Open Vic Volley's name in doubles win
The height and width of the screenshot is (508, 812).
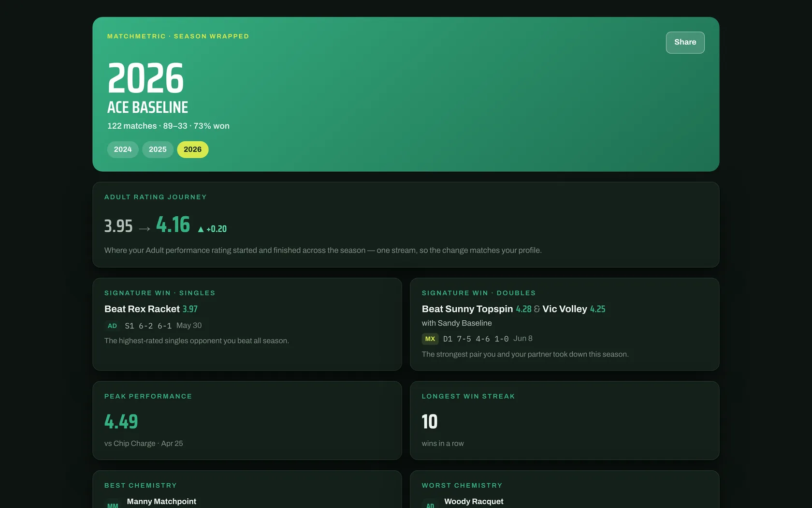[565, 309]
